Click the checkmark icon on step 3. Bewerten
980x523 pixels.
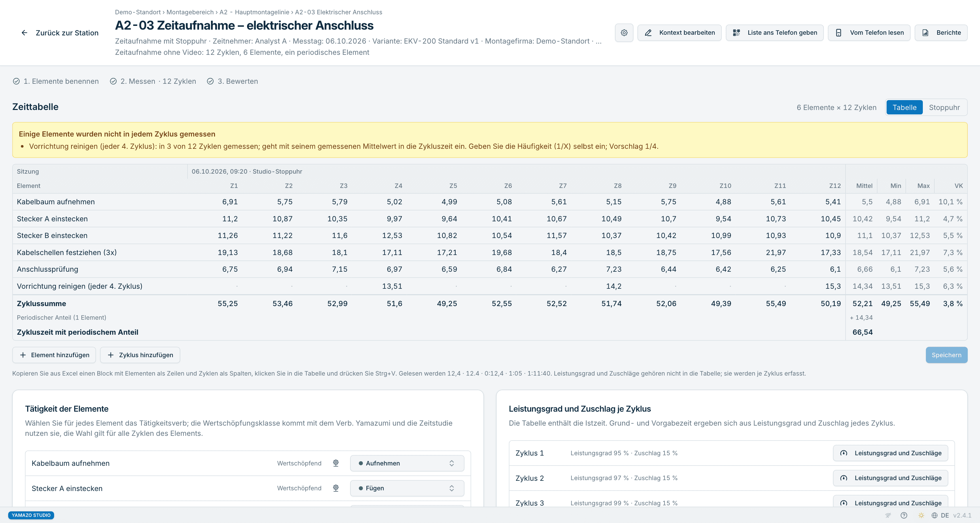click(210, 81)
